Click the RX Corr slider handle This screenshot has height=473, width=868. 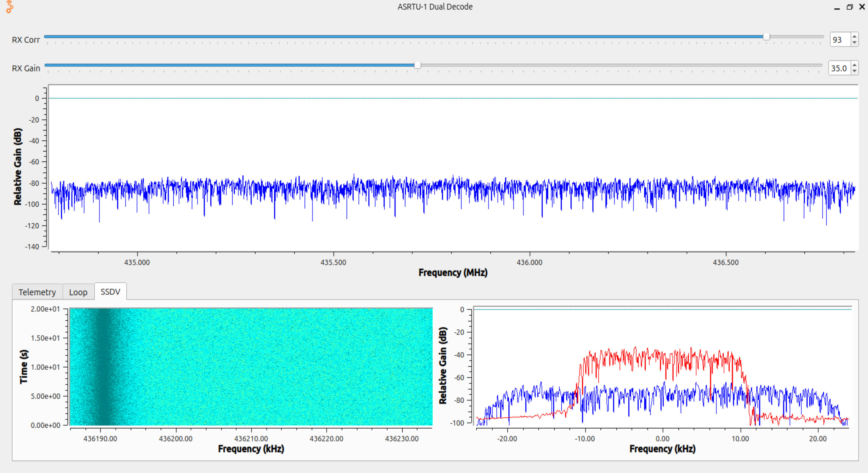[766, 37]
